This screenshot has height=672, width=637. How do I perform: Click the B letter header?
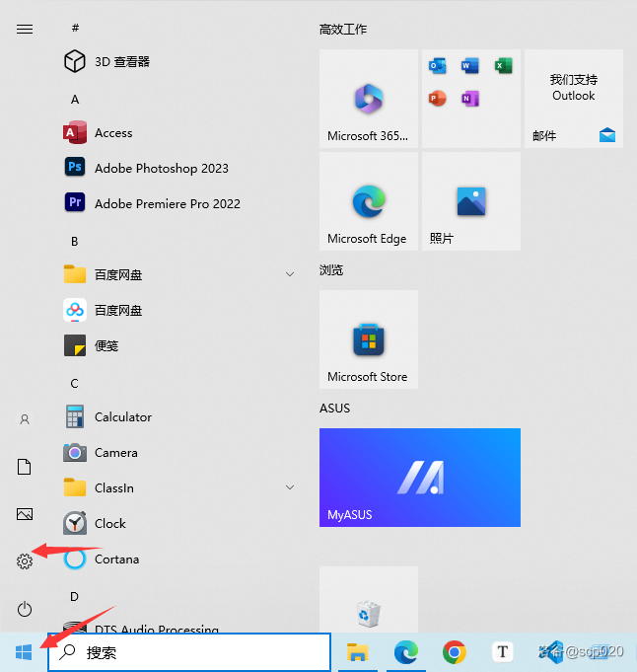coord(75,242)
